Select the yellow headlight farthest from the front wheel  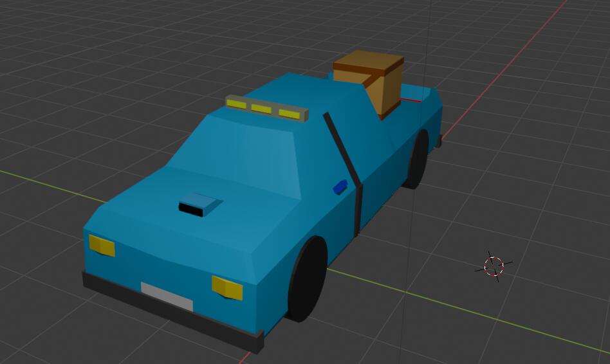tap(102, 246)
